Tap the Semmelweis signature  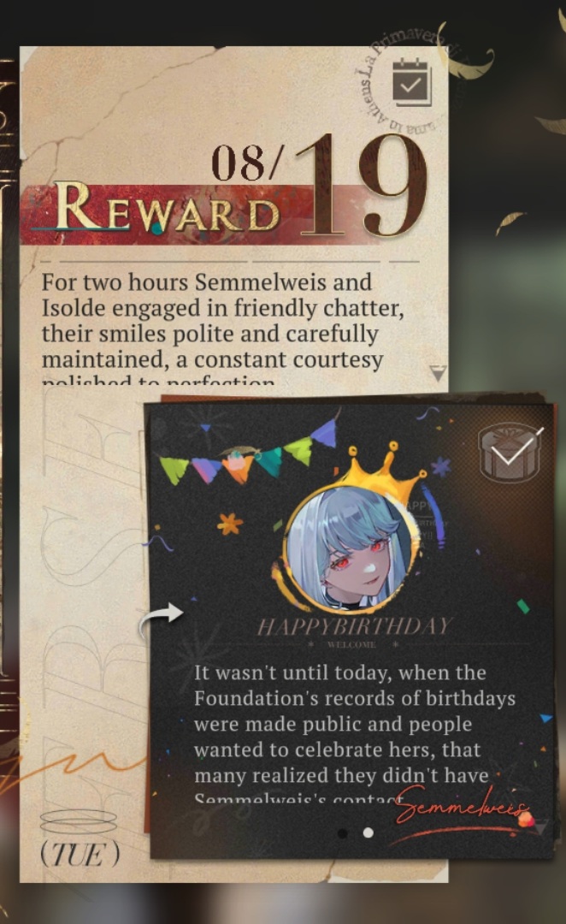[463, 808]
